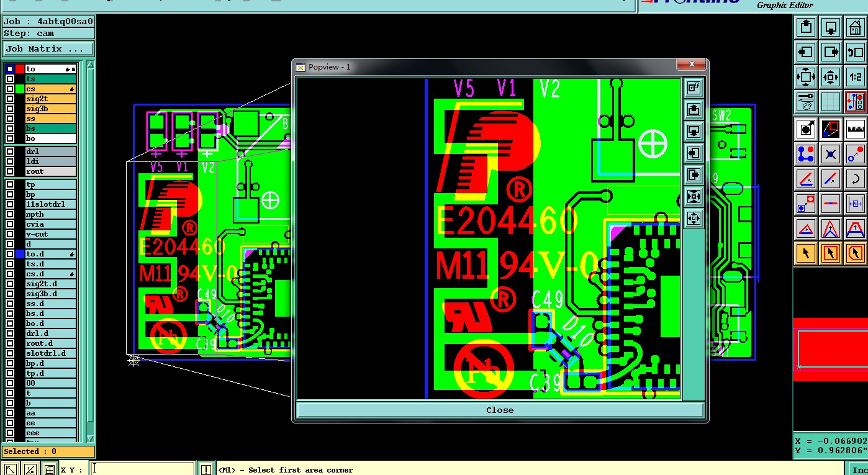Toggle checkbox for layer mpth

(x=9, y=214)
